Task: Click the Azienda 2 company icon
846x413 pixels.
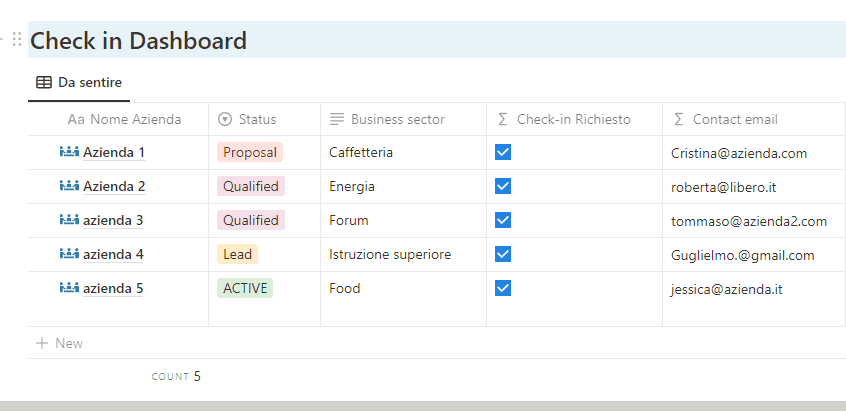Action: 69,186
